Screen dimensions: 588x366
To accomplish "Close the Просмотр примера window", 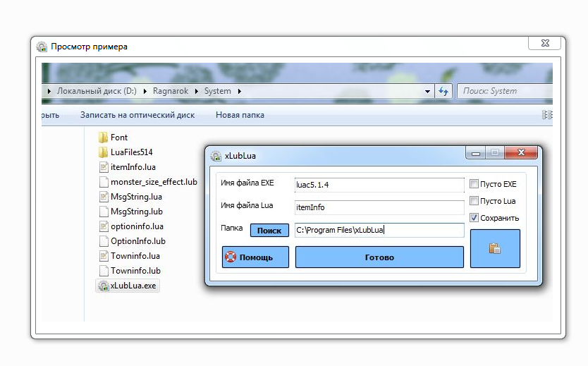I will pyautogui.click(x=545, y=43).
